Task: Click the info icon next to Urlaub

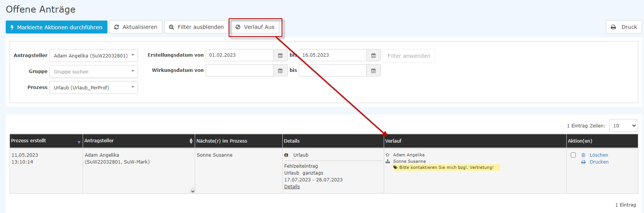Action: point(286,155)
